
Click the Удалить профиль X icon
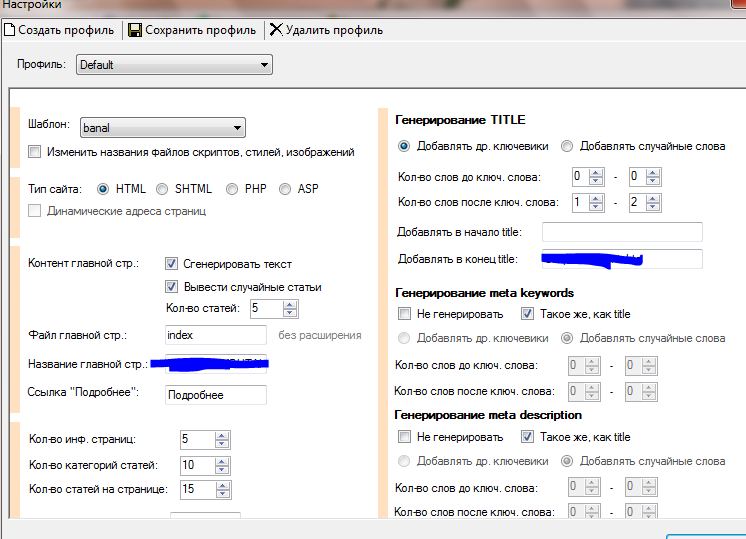point(276,30)
